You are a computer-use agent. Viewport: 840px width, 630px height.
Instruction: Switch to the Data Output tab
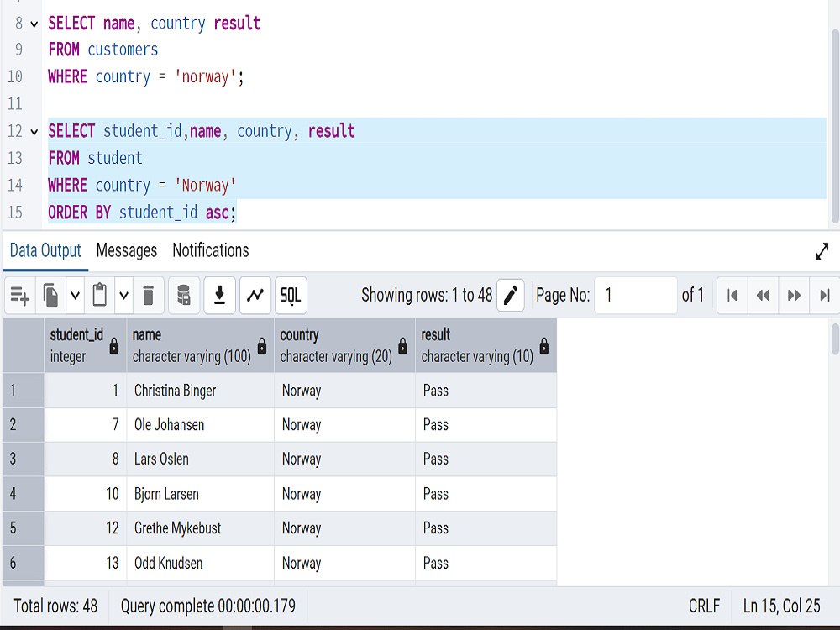coord(45,250)
